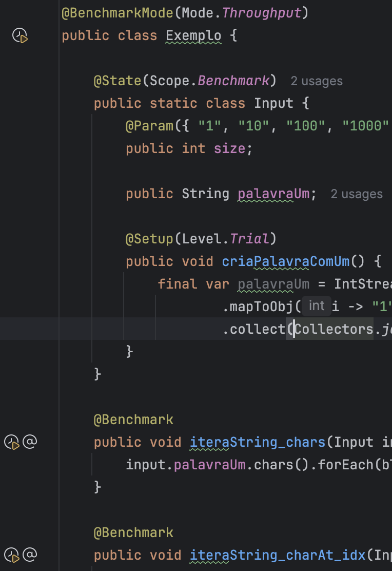The width and height of the screenshot is (392, 571).
Task: Open '2 usages' hint next to @State
Action: point(316,81)
